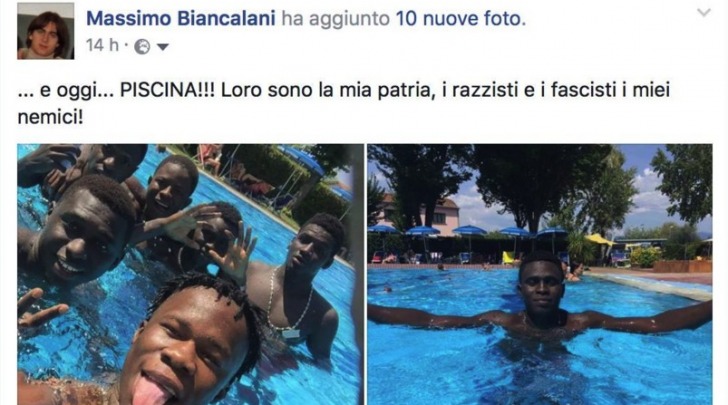The height and width of the screenshot is (405, 728).
Task: Open the globe public privacy icon
Action: (142, 46)
